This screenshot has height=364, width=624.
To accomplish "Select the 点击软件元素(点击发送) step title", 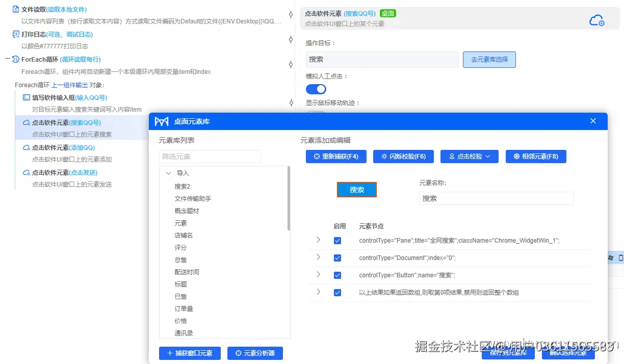I will coord(65,173).
